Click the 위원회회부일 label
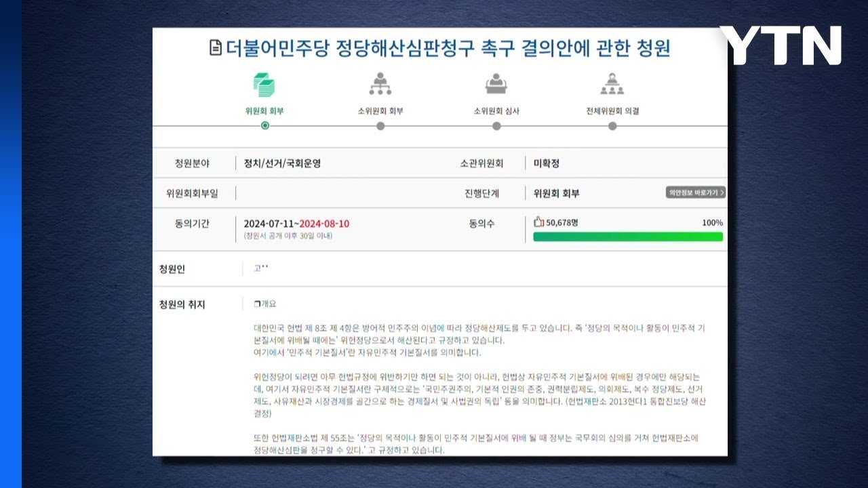This screenshot has height=488, width=868. point(192,193)
